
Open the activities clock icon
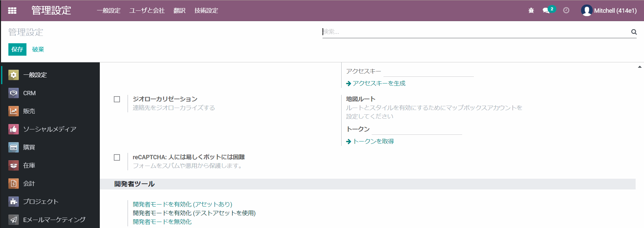pyautogui.click(x=566, y=10)
